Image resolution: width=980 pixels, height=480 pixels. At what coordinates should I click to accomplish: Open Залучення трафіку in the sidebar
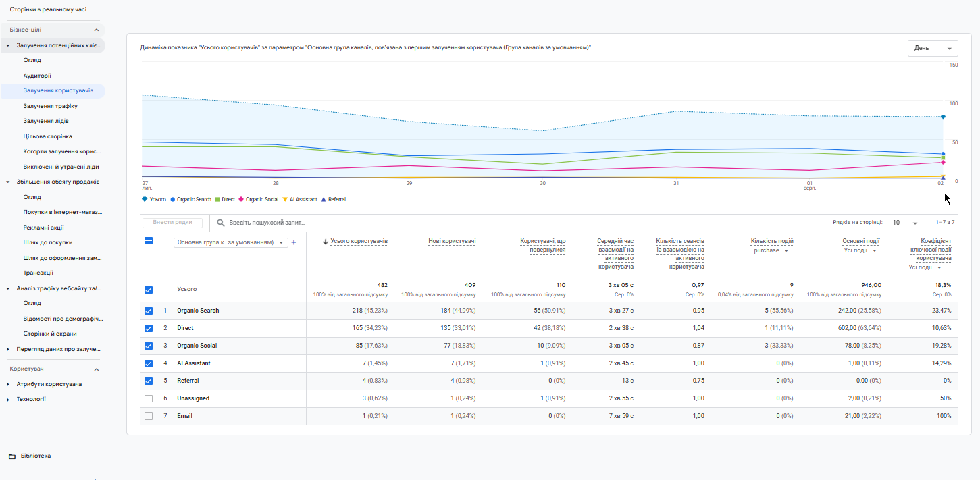(x=51, y=106)
